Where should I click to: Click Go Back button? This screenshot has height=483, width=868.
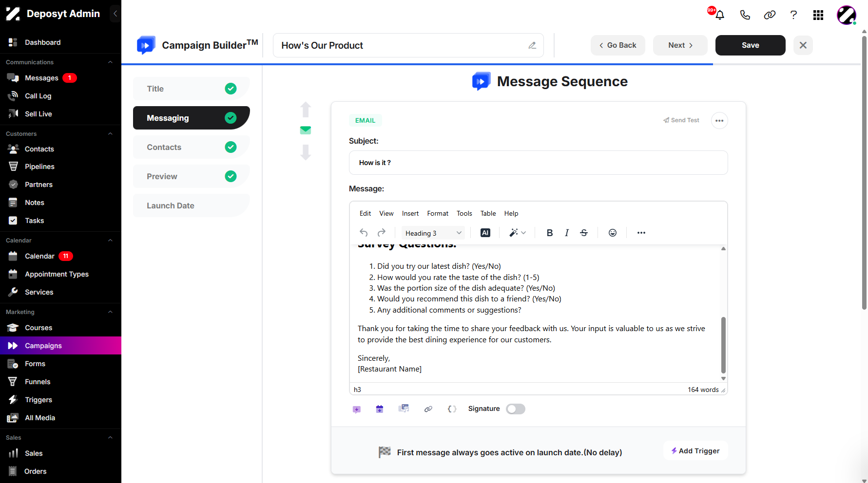(x=618, y=45)
